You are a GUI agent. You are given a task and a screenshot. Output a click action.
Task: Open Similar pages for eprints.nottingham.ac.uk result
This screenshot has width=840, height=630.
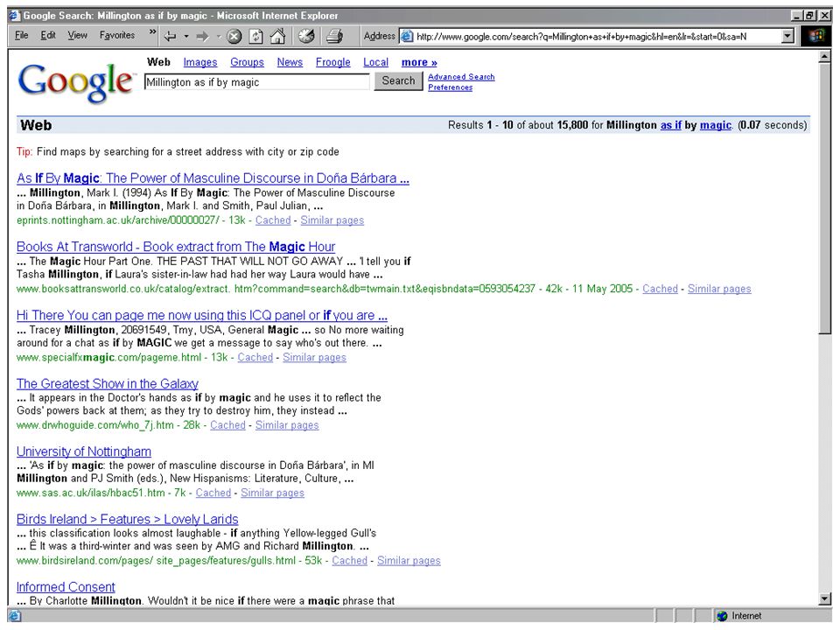pos(332,220)
